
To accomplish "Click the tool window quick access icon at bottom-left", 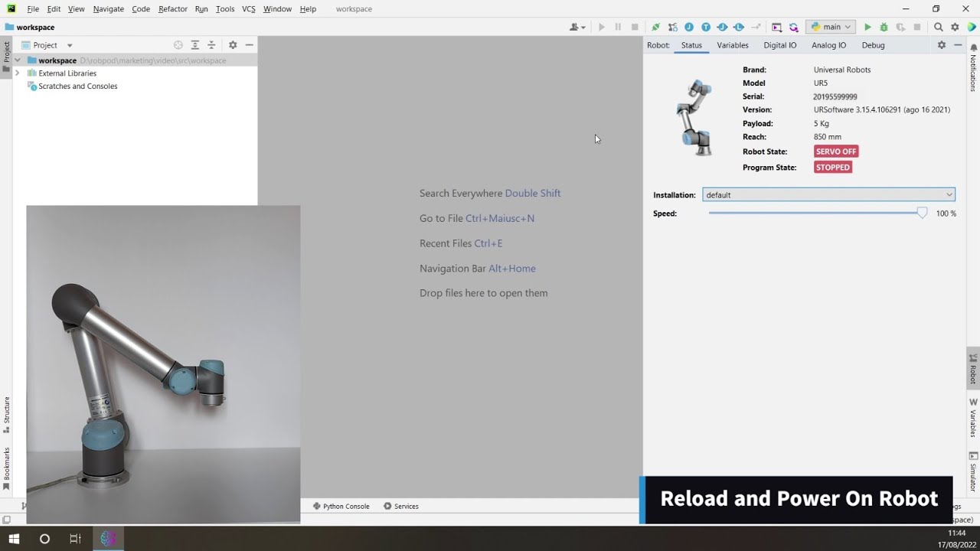I will pos(6,520).
